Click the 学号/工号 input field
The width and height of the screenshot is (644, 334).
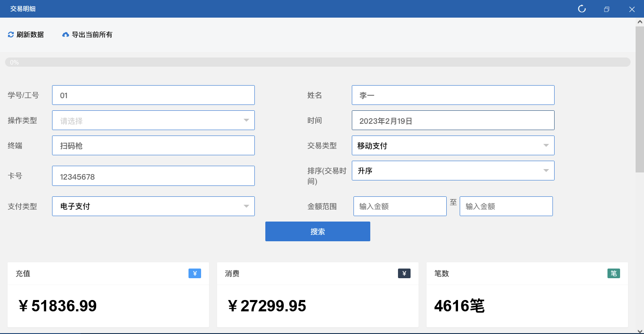(x=153, y=95)
